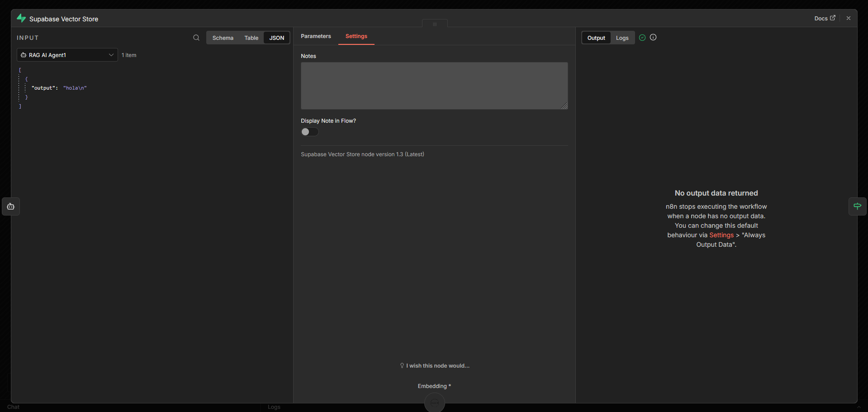The width and height of the screenshot is (868, 412).
Task: Open the Chat panel at bottom
Action: (x=13, y=407)
